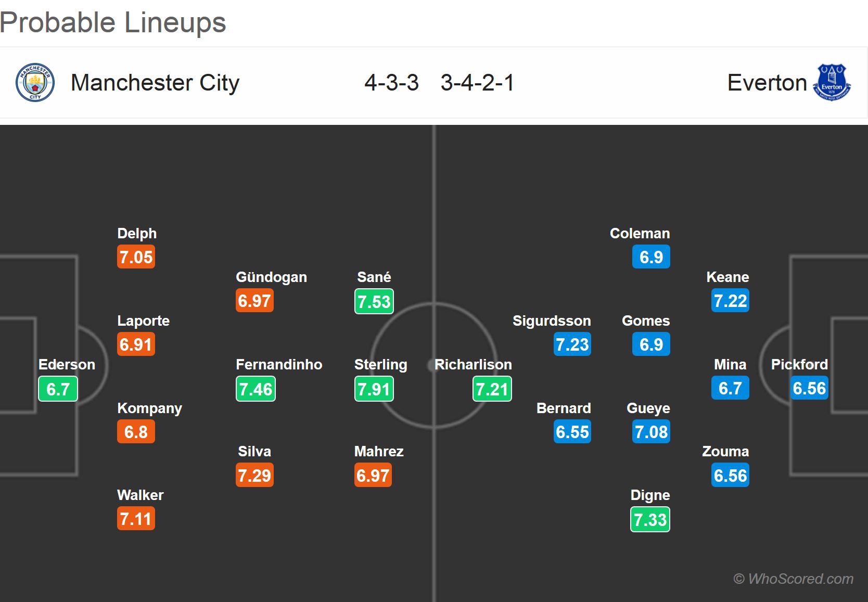
Task: Click the 3-4-2-1 formation text
Action: click(x=477, y=83)
